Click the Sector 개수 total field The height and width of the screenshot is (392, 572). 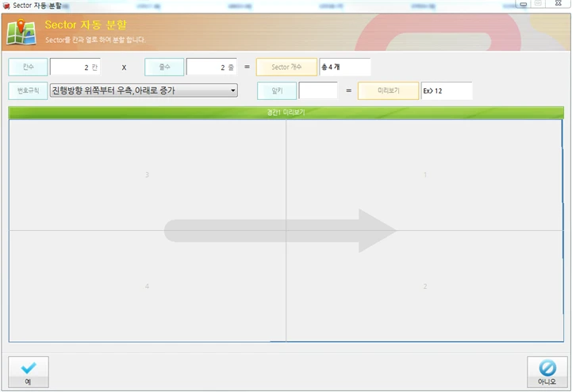(x=345, y=67)
